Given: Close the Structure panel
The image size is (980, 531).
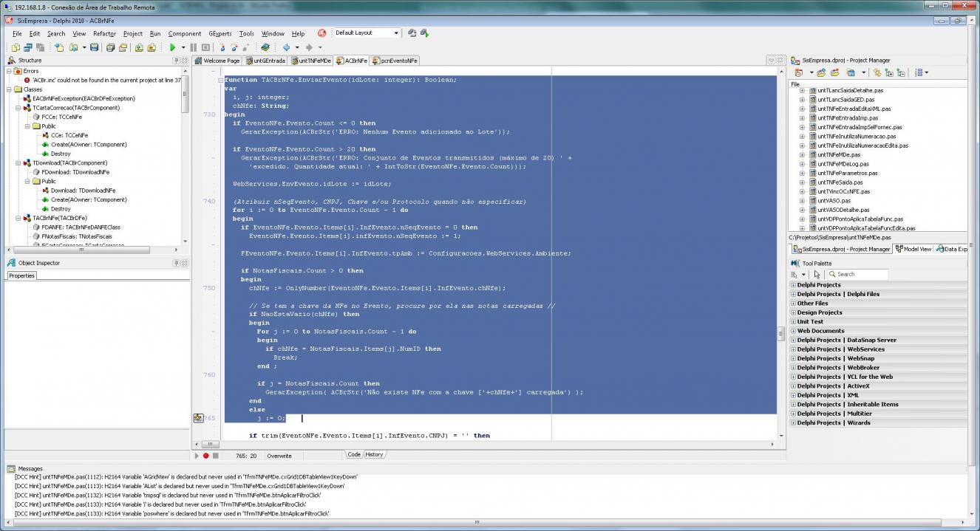Looking at the screenshot, I should click(x=184, y=61).
